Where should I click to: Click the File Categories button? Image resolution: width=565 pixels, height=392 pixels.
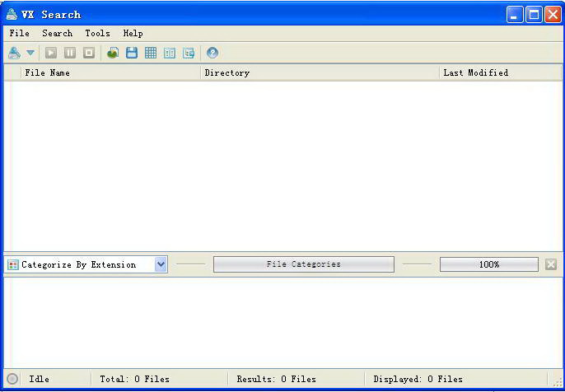[304, 264]
